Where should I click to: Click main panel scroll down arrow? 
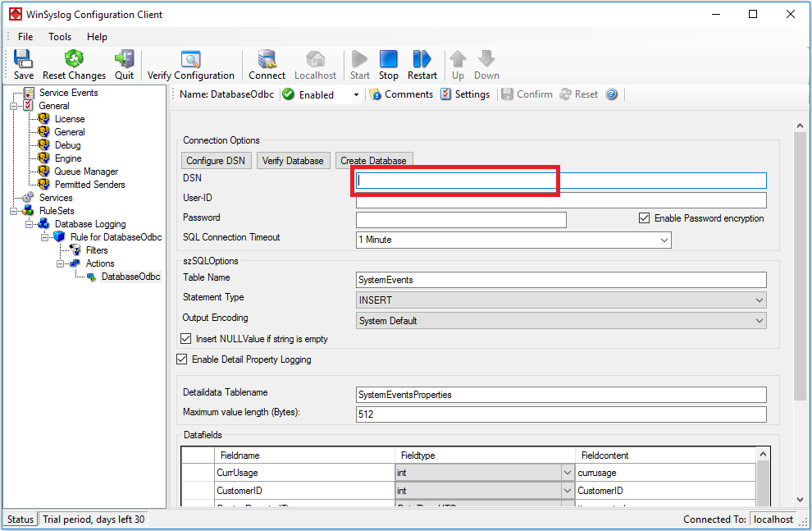coord(800,499)
